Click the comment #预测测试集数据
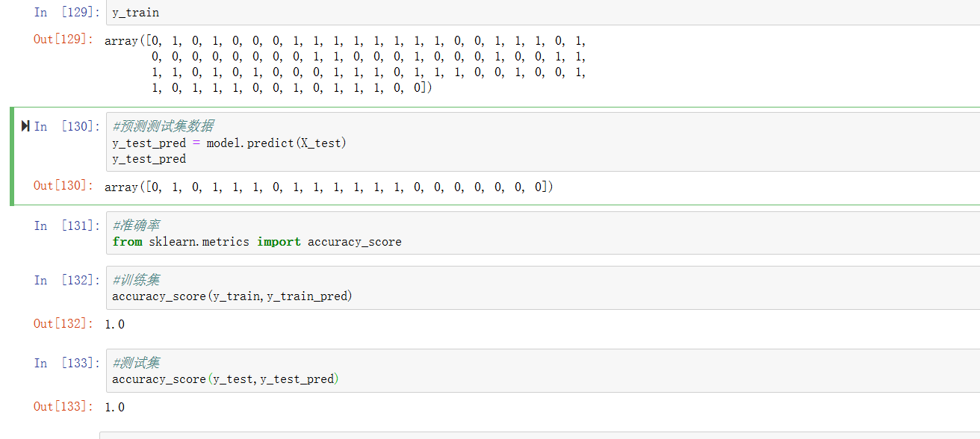Image resolution: width=980 pixels, height=439 pixels. [163, 126]
